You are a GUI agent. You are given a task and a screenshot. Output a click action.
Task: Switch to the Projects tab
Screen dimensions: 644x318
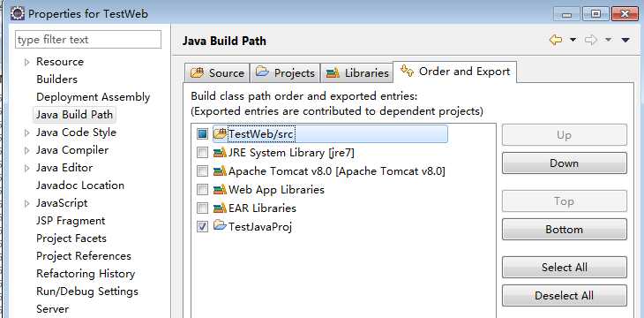[x=285, y=73]
